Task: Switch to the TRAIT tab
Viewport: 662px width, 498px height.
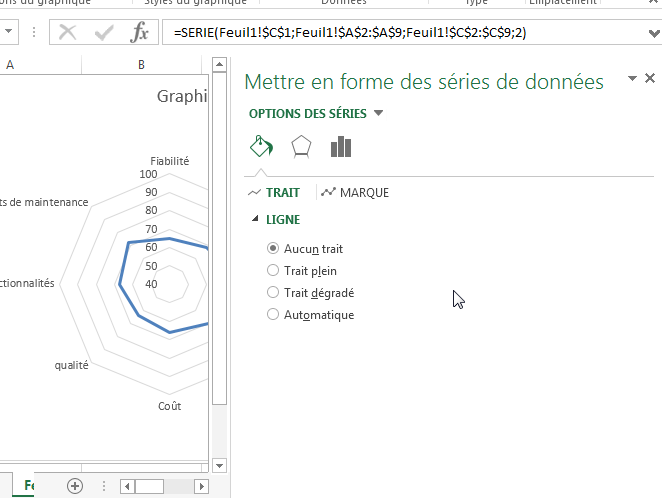Action: click(x=274, y=192)
